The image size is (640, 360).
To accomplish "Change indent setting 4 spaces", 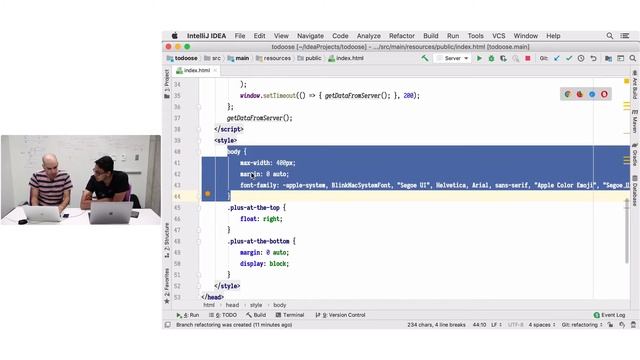I will pyautogui.click(x=542, y=325).
